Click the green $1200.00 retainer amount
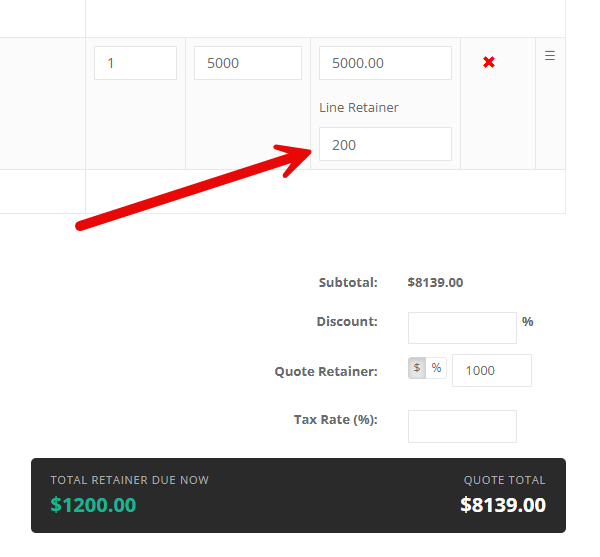 (x=93, y=505)
